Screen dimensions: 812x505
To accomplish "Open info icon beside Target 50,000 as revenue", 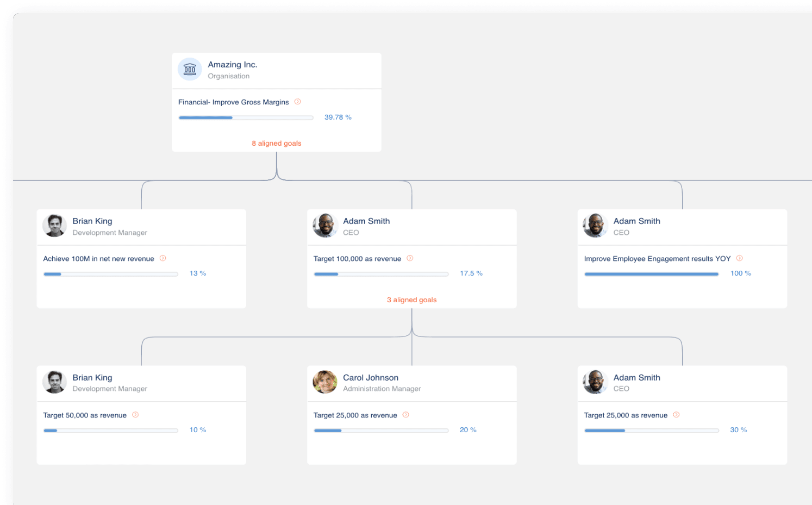I will pos(135,415).
